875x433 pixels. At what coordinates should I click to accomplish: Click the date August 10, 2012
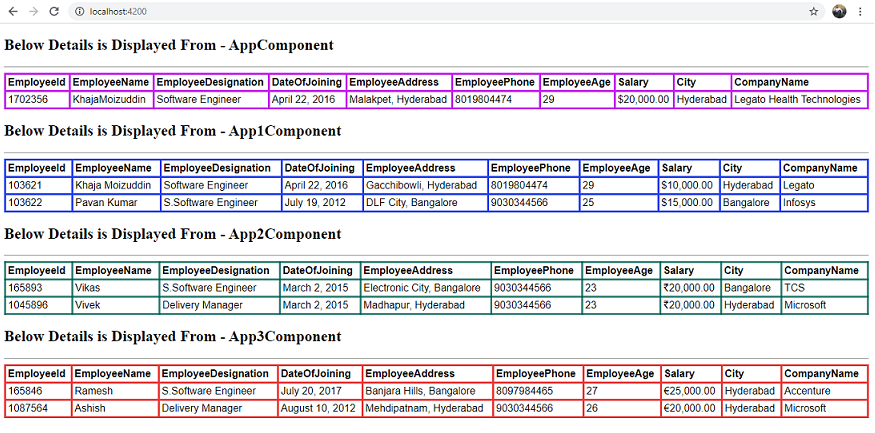318,408
